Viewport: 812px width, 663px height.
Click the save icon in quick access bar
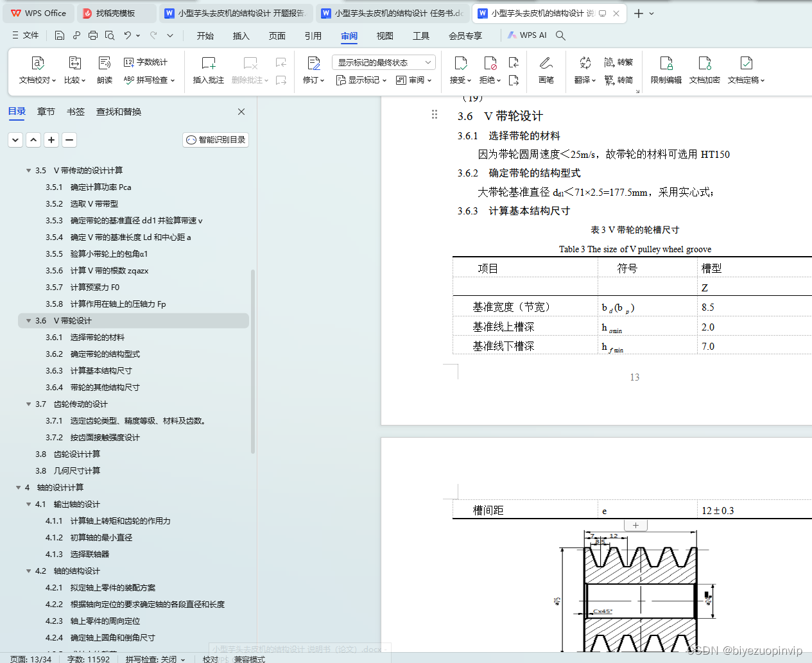[x=60, y=35]
